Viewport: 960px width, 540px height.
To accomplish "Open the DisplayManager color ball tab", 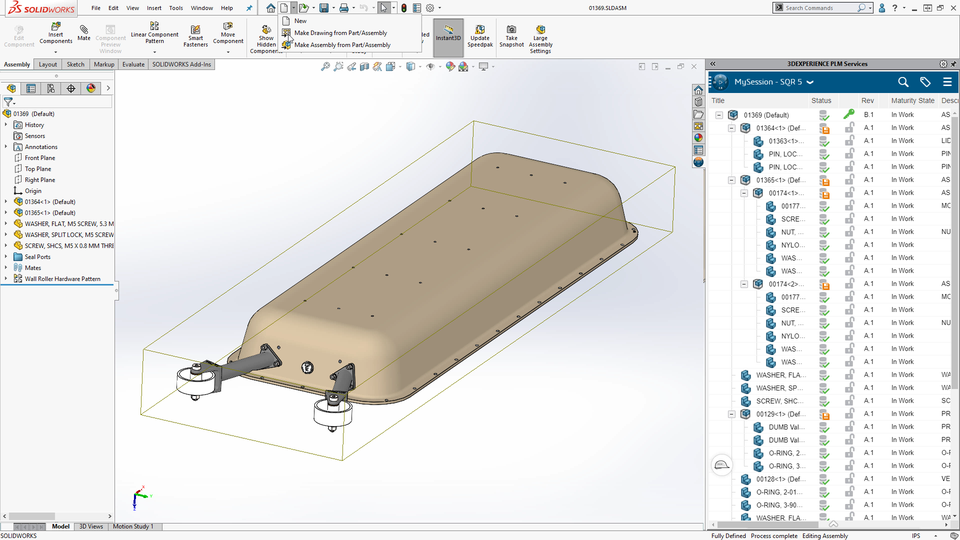I will click(91, 88).
